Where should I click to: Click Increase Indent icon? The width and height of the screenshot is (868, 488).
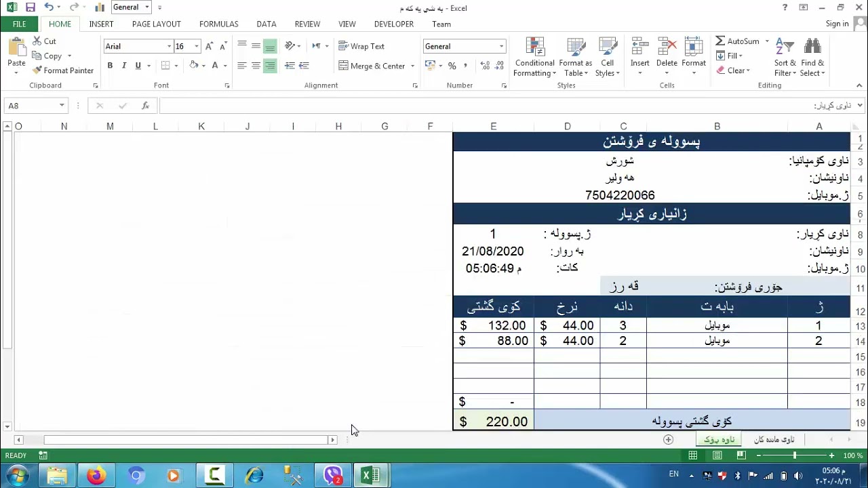click(304, 66)
